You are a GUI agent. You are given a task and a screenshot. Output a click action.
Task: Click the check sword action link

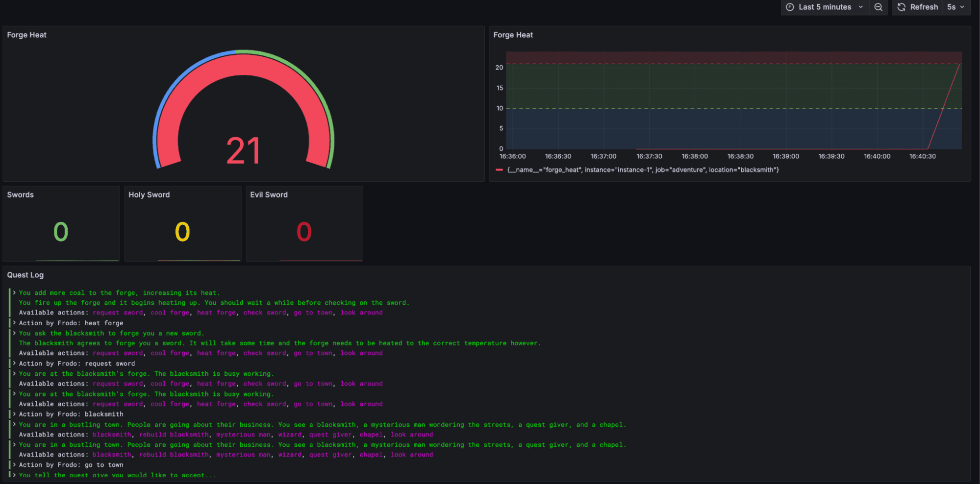(x=264, y=312)
